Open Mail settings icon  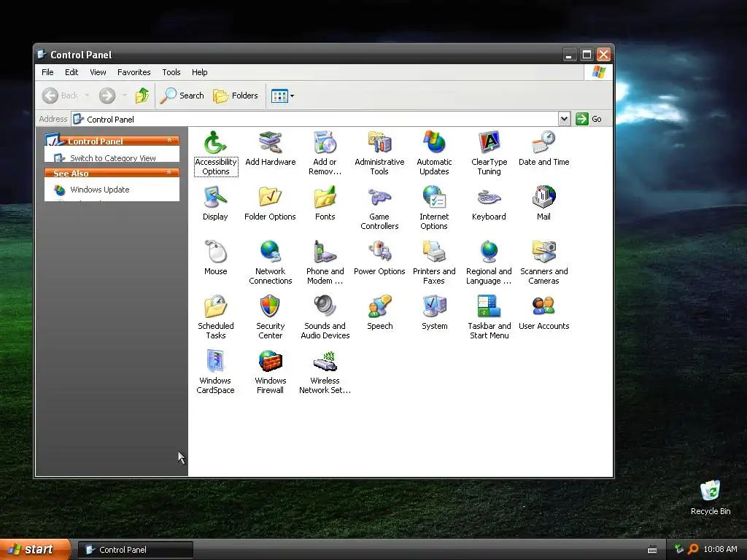[x=543, y=197]
